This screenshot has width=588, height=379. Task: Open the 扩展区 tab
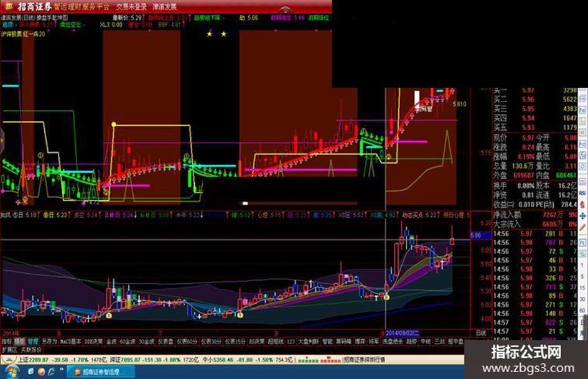pos(9,350)
